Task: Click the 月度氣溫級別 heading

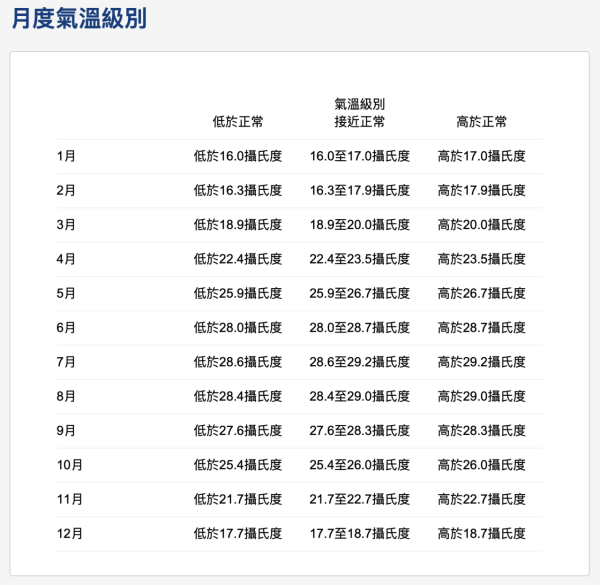Action: point(79,18)
